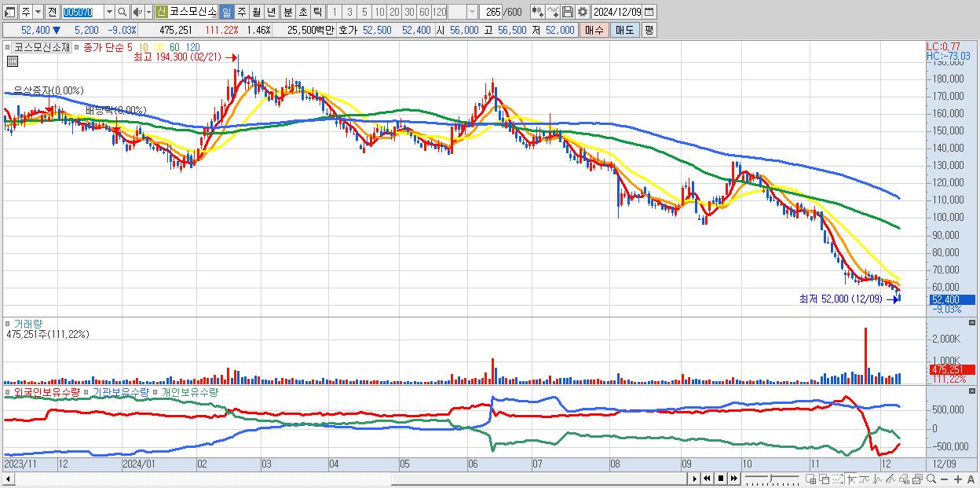Click the bottom zoom magnifier icon

931,479
